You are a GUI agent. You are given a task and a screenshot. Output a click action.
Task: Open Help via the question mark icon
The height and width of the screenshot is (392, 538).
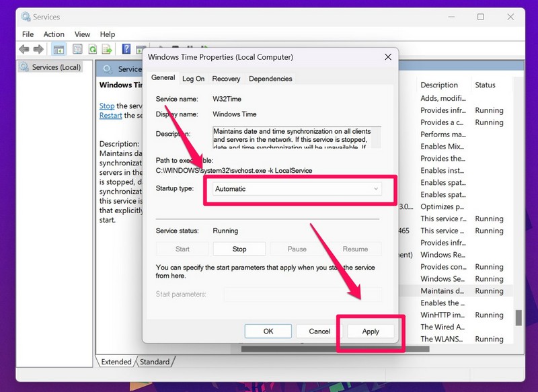(126, 48)
